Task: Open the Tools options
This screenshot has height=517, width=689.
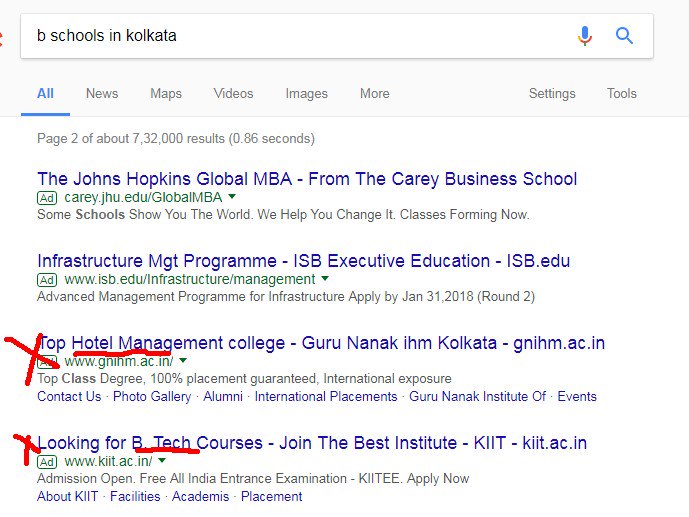Action: 621,94
